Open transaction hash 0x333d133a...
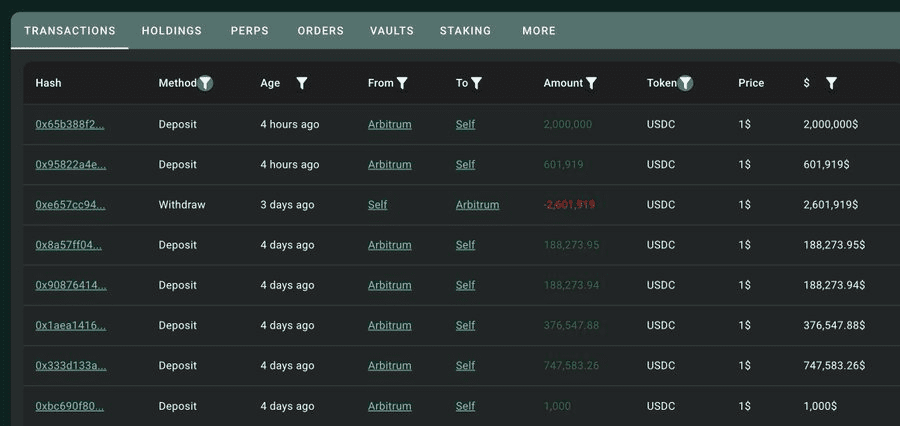The image size is (900, 426). [71, 366]
